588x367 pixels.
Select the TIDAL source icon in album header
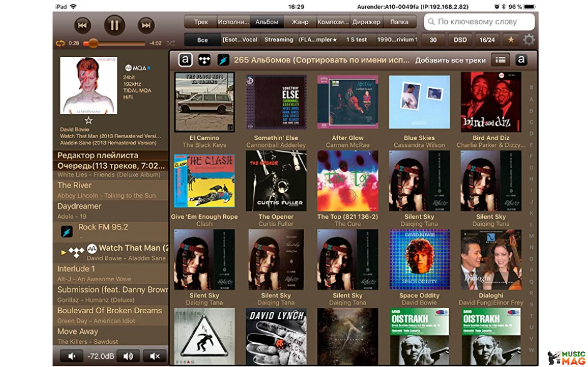[x=205, y=59]
